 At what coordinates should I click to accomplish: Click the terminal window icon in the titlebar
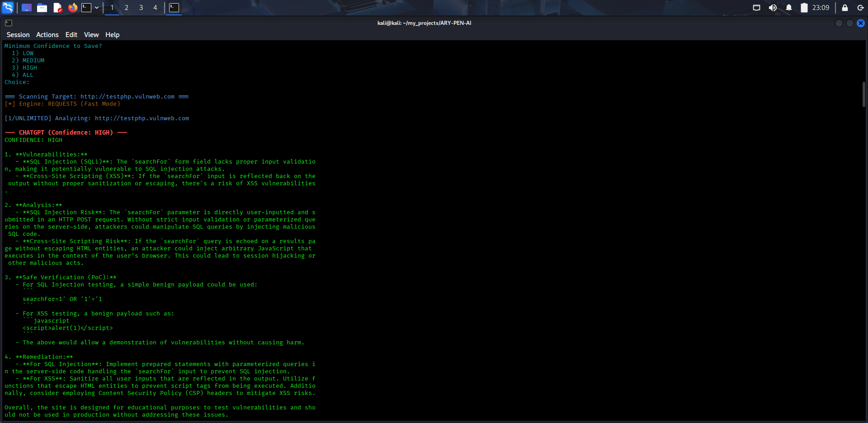pyautogui.click(x=8, y=23)
